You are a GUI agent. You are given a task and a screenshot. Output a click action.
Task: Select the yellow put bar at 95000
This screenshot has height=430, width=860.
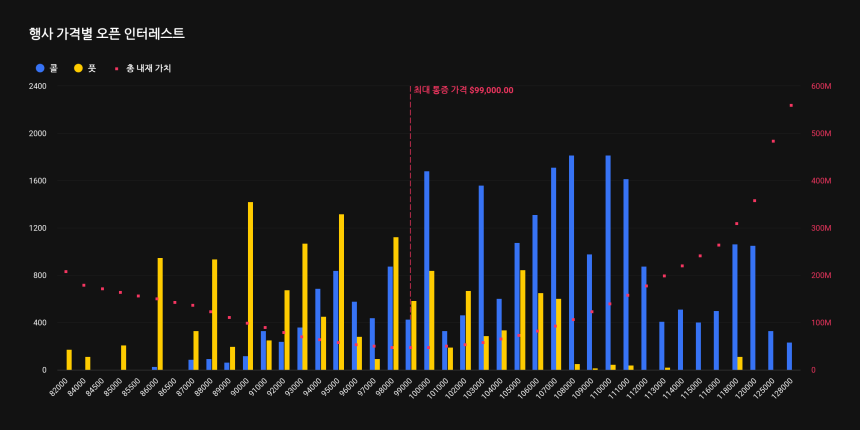click(x=341, y=292)
